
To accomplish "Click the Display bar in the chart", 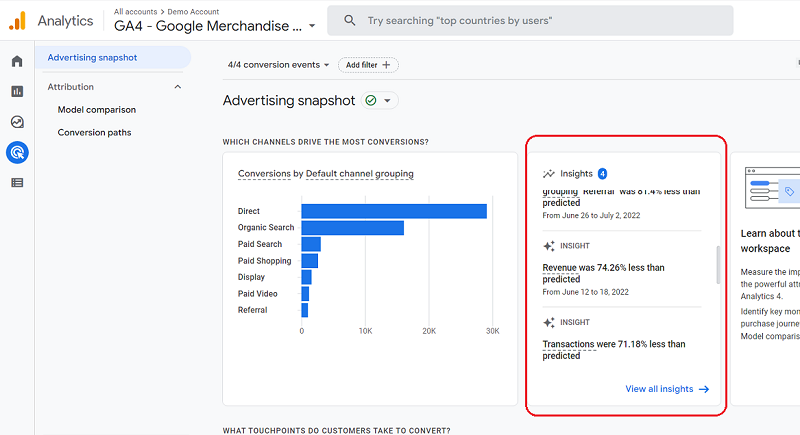I will (307, 277).
